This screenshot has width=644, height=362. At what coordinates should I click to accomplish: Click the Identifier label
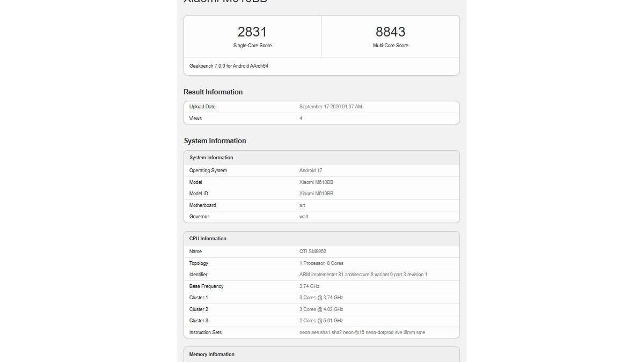pyautogui.click(x=199, y=275)
